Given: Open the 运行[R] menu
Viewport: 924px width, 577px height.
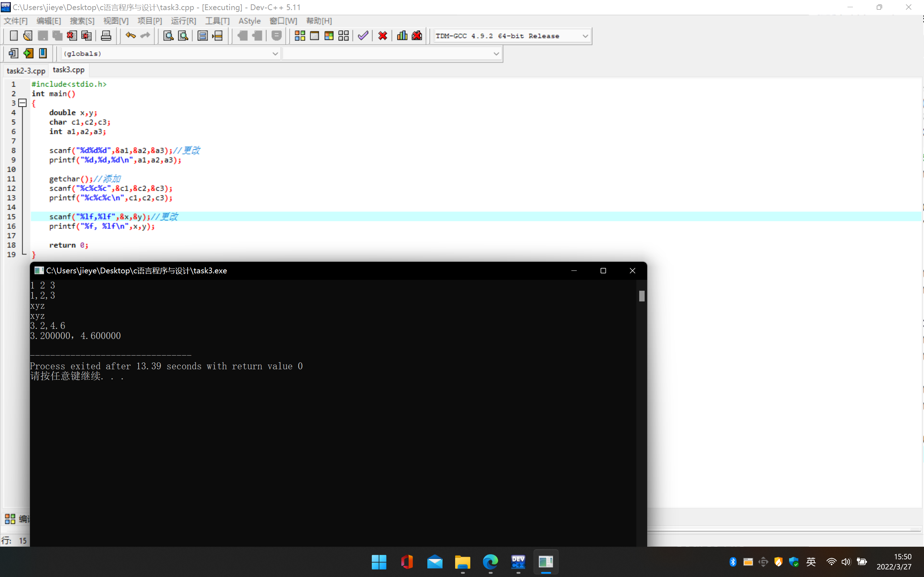Looking at the screenshot, I should point(183,21).
